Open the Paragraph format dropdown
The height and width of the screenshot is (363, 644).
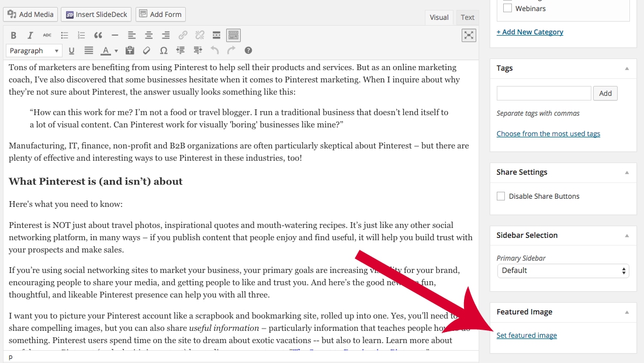[34, 50]
